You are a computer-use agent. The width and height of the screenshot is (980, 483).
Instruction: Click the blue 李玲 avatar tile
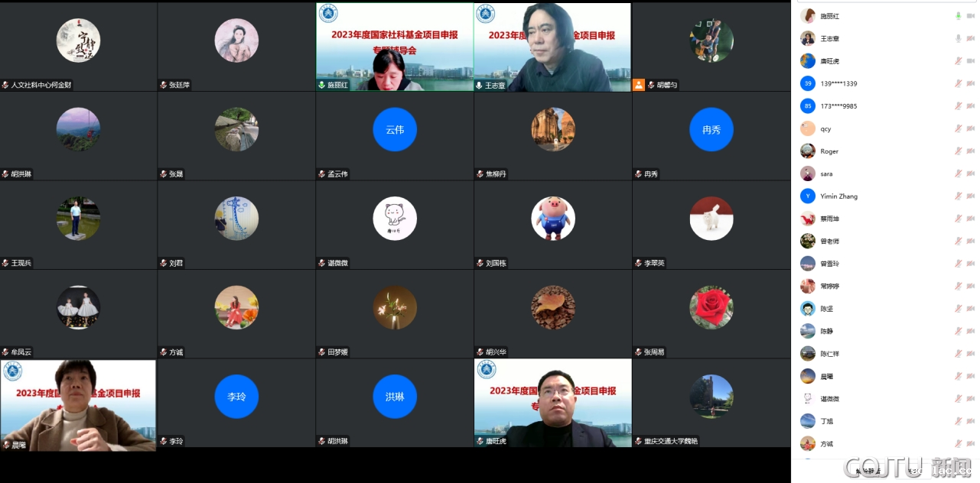236,397
